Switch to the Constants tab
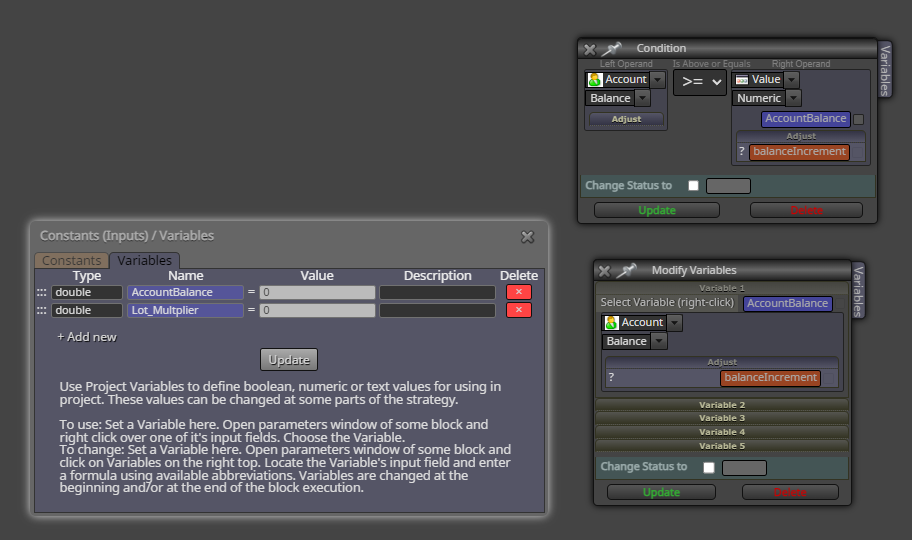Image resolution: width=912 pixels, height=540 pixels. click(x=72, y=260)
